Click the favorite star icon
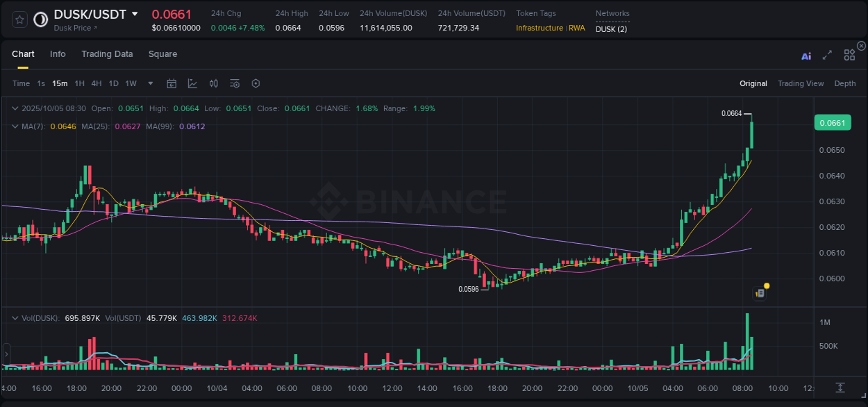 tap(19, 20)
